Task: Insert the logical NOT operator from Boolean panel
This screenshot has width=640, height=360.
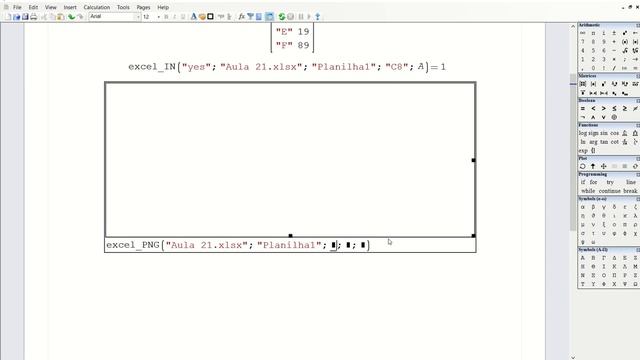Action: (582, 118)
